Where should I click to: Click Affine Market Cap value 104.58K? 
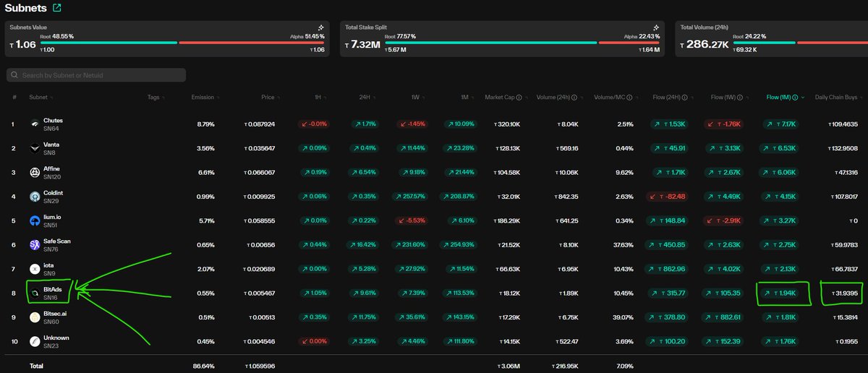tap(506, 172)
